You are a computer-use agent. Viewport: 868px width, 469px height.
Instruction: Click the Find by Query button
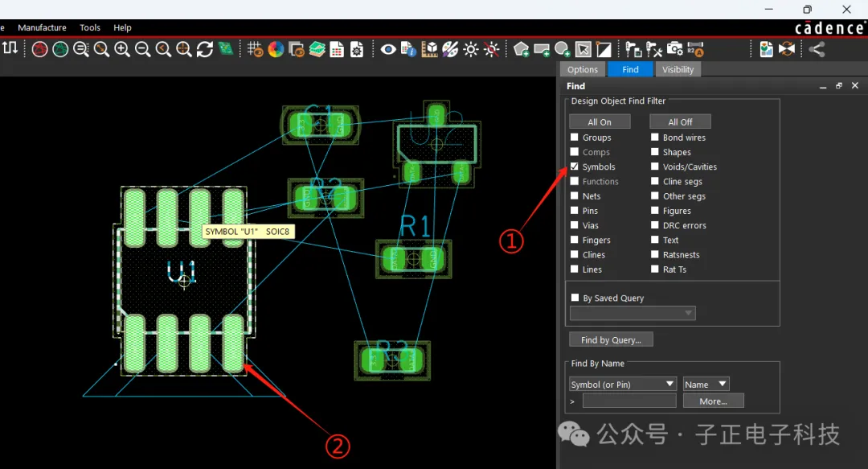click(611, 339)
